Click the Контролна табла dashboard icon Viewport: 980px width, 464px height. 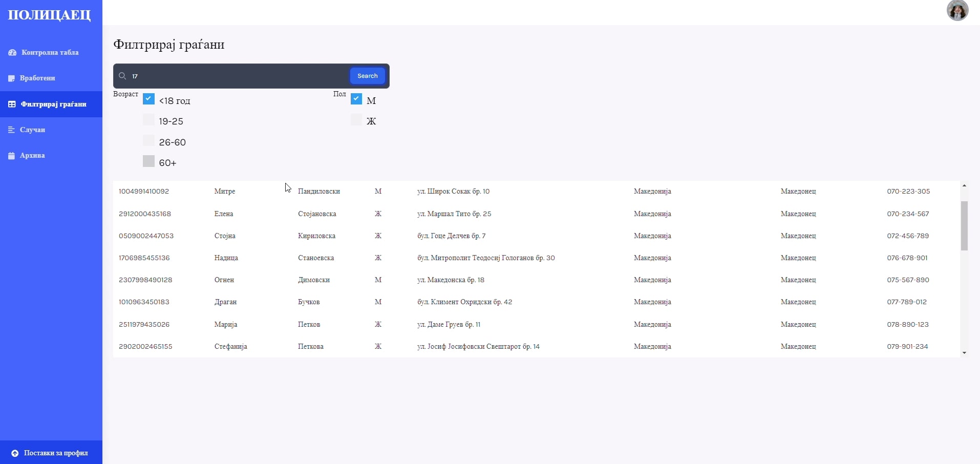point(12,53)
